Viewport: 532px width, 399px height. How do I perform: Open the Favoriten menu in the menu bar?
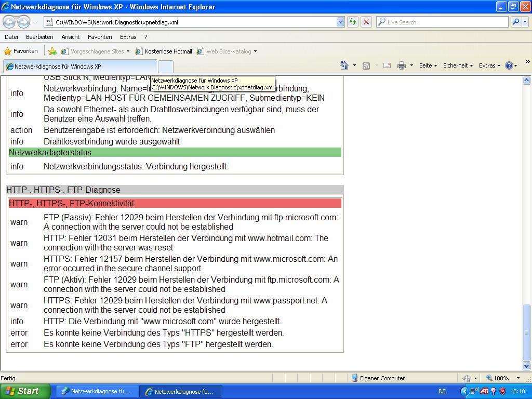click(x=100, y=37)
